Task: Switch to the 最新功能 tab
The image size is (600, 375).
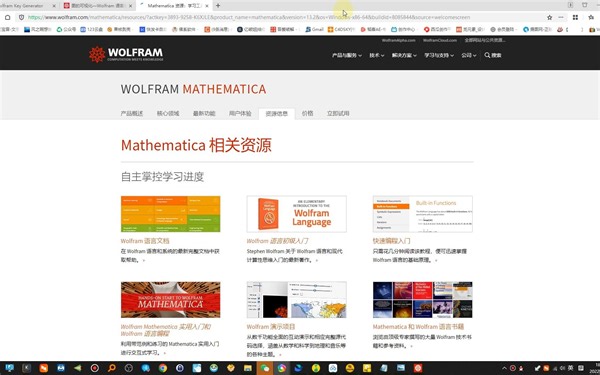Action: tap(204, 113)
